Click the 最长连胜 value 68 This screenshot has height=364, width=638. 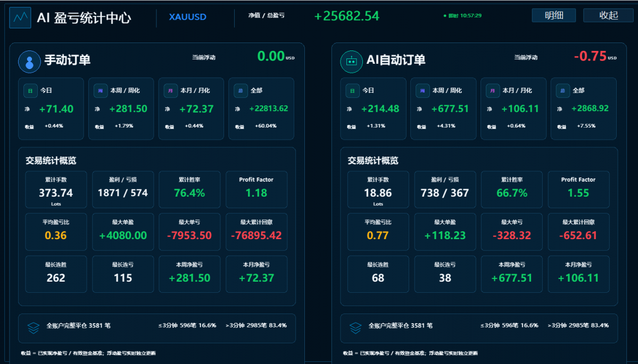click(x=378, y=278)
